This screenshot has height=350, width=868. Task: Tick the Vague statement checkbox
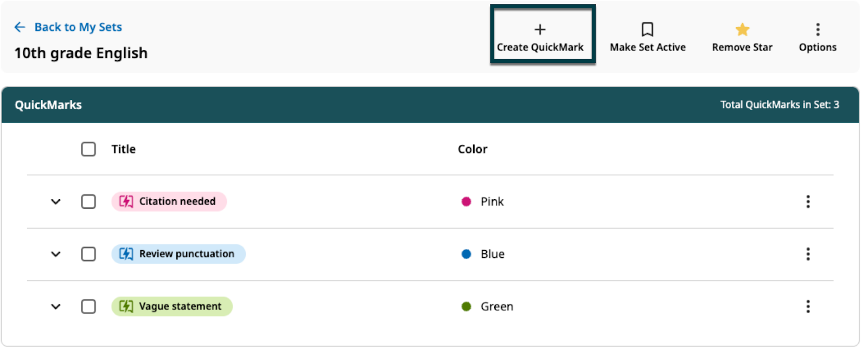(x=88, y=307)
